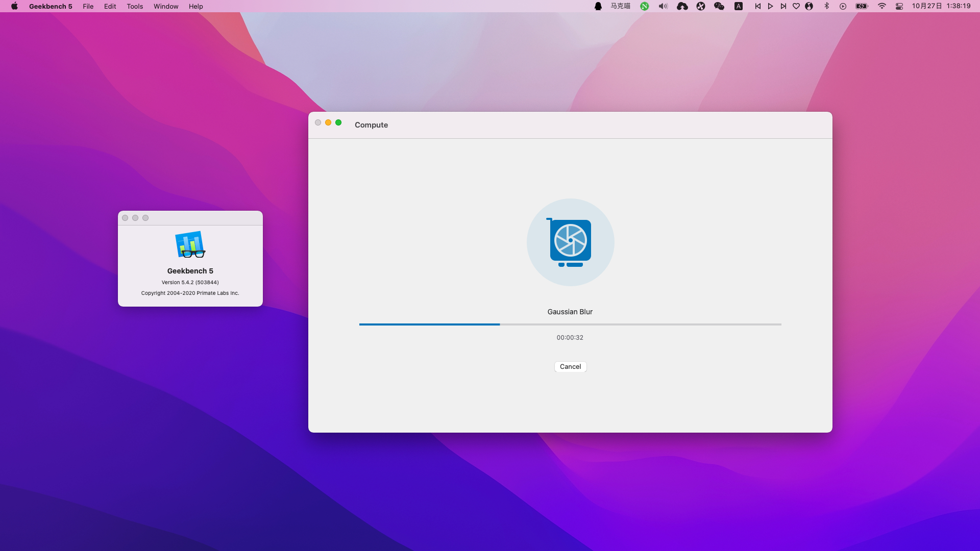Open the input source A icon
This screenshot has width=980, height=551.
[739, 6]
